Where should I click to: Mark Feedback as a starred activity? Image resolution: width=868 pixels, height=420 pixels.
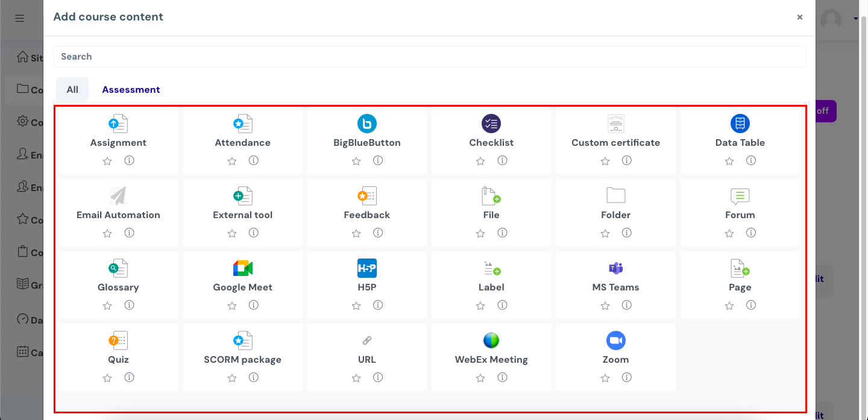[x=356, y=233]
